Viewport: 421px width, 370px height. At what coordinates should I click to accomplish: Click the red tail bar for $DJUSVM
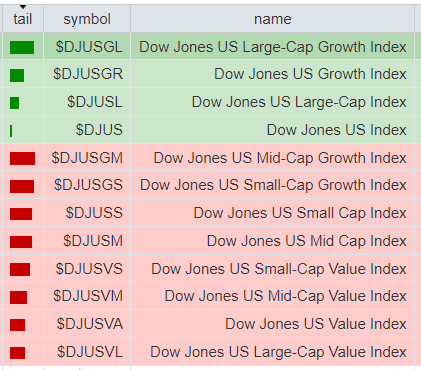tap(18, 297)
